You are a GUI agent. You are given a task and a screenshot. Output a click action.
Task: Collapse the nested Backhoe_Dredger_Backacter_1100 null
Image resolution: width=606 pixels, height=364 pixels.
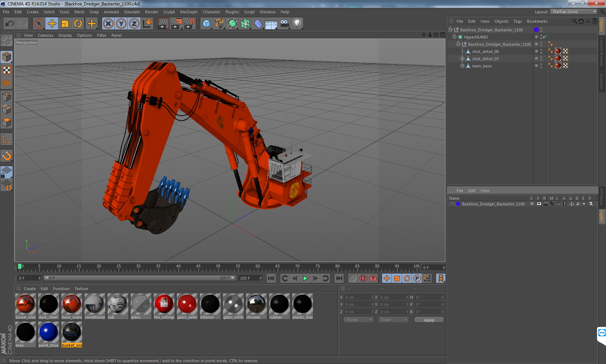point(458,44)
